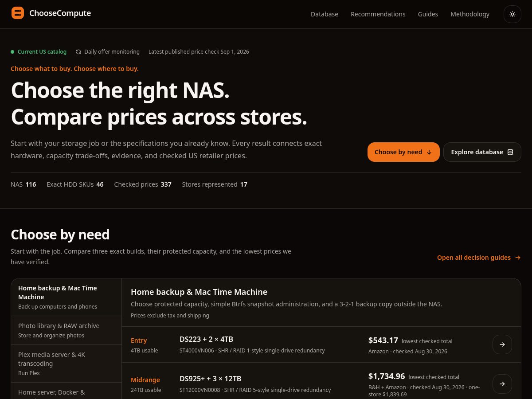This screenshot has width=532, height=399.
Task: Click the down arrow in Choose by need
Action: pos(429,152)
